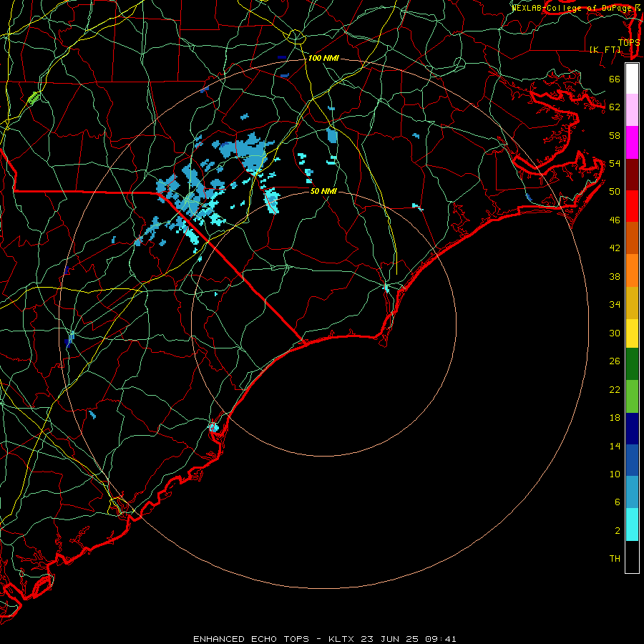Click the orange 42 kft legend swatch
The image size is (644, 644).
pyautogui.click(x=632, y=270)
